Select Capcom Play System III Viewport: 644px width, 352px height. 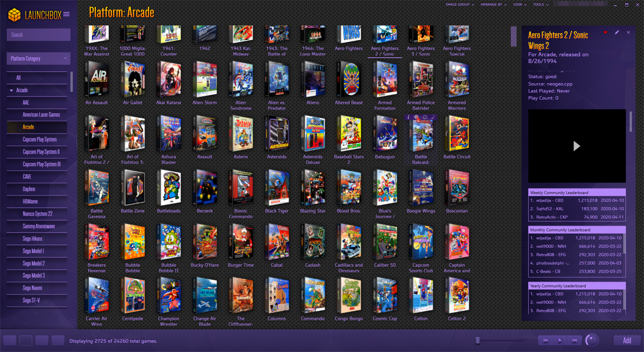pyautogui.click(x=37, y=164)
